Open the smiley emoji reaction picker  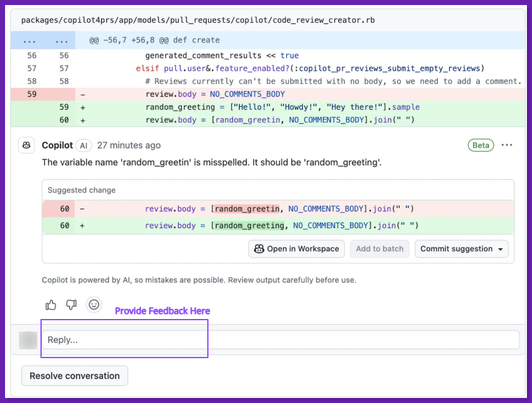tap(94, 304)
